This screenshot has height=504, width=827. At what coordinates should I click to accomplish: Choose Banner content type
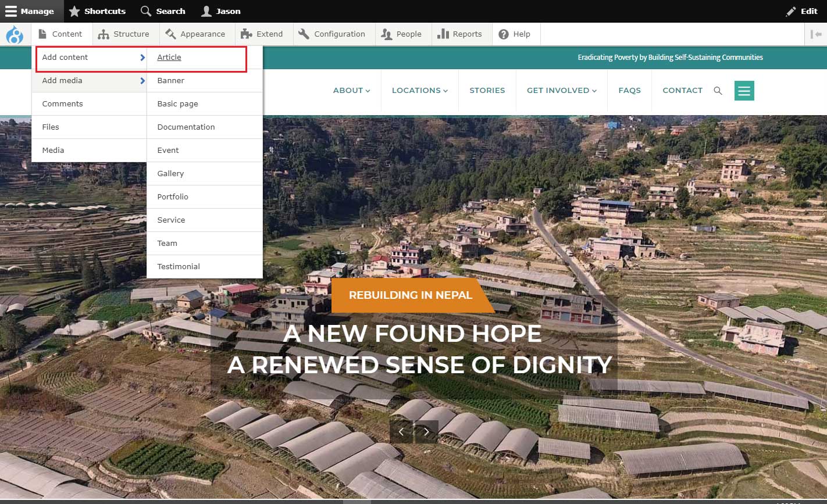[205, 81]
